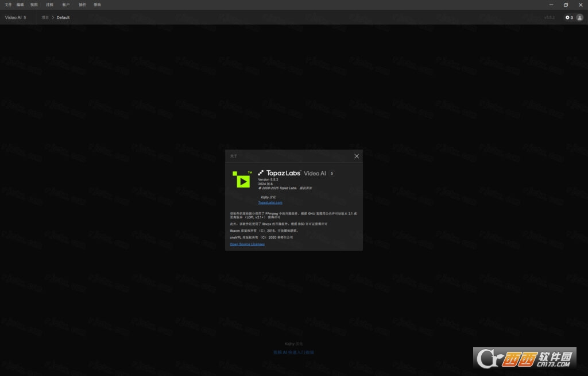This screenshot has width=588, height=376.
Task: Click the Video AI 5 title
Action: pyautogui.click(x=16, y=18)
